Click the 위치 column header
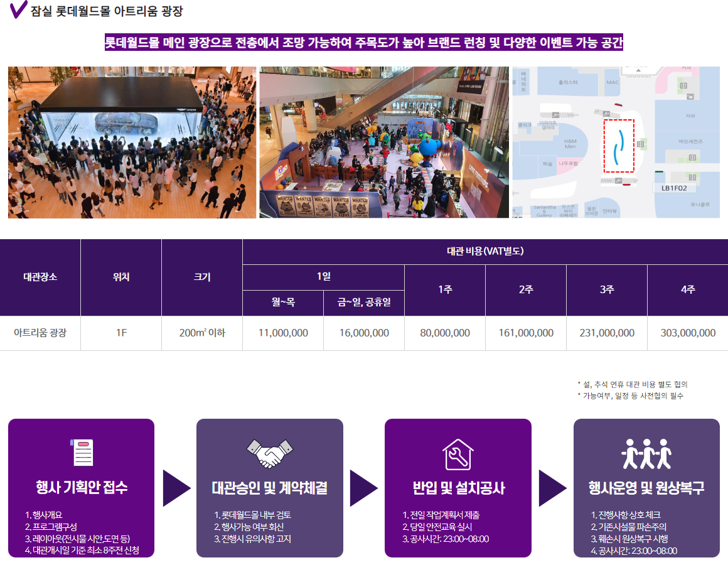 click(x=121, y=277)
